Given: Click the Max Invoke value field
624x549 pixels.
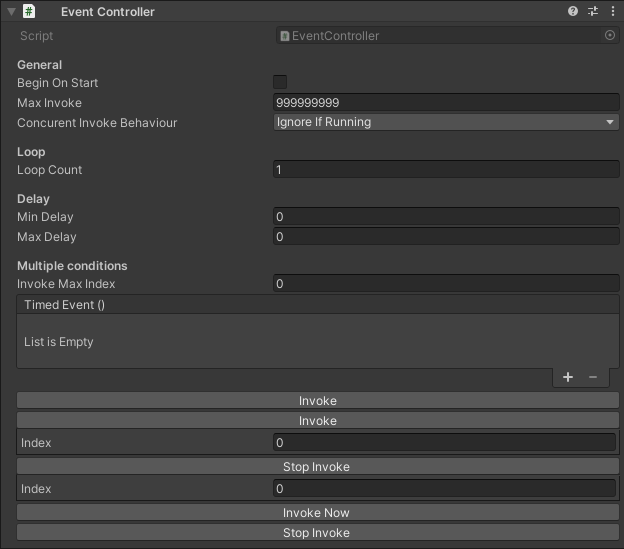Looking at the screenshot, I should 446,103.
